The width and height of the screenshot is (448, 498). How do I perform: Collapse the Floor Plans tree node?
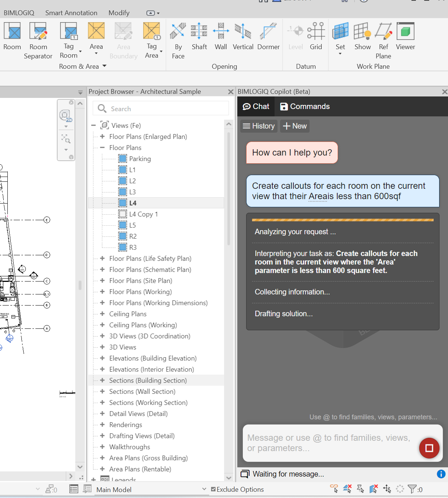pyautogui.click(x=102, y=147)
